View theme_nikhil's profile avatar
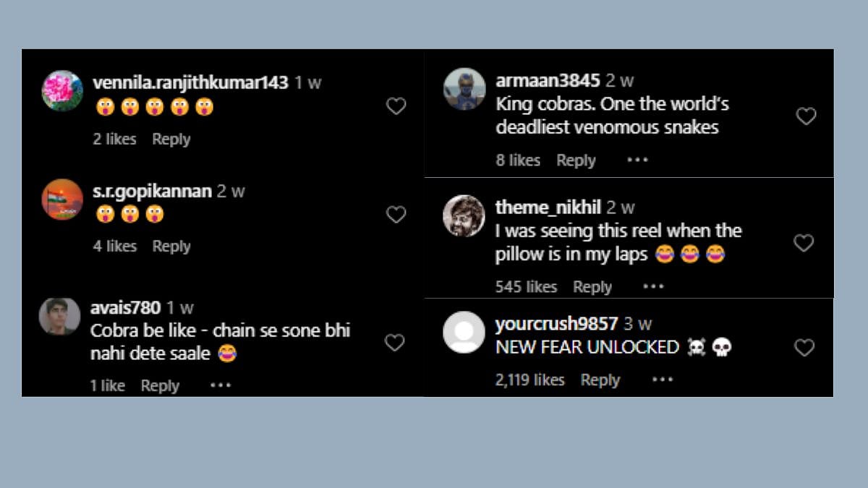 463,215
